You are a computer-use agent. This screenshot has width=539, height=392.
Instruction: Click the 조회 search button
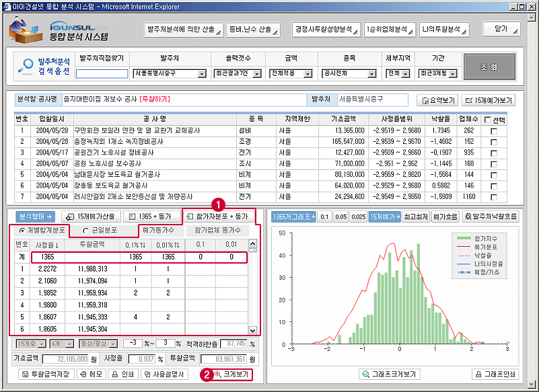coord(489,67)
